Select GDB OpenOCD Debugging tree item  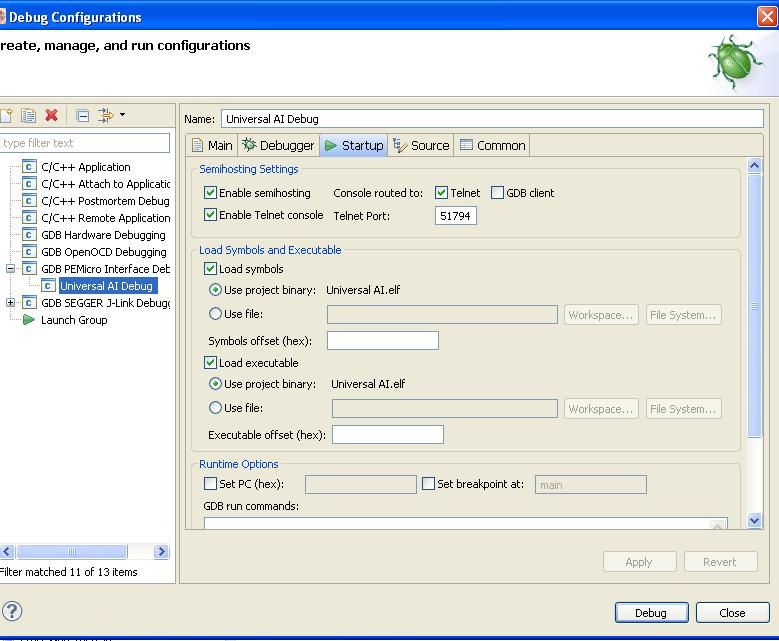(104, 252)
